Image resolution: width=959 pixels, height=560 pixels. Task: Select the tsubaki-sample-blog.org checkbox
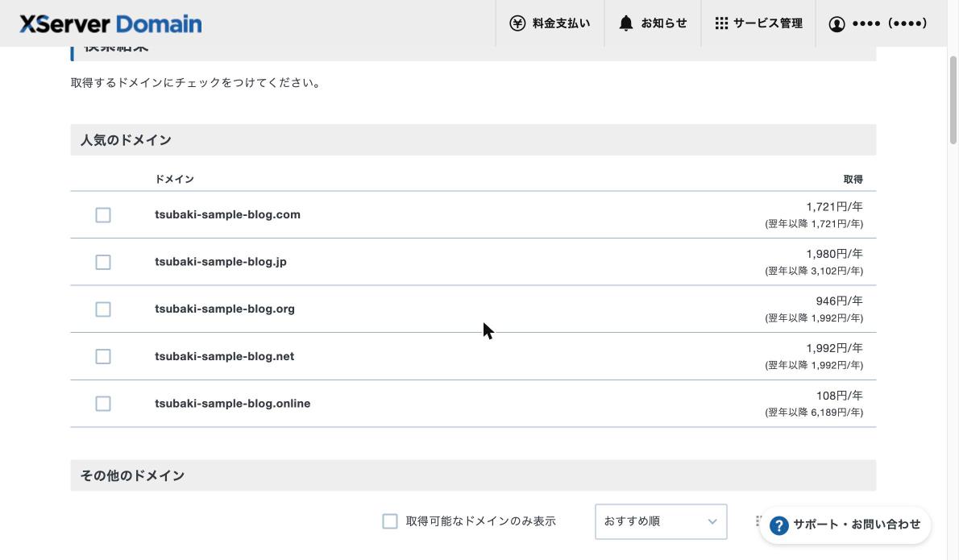click(x=103, y=309)
